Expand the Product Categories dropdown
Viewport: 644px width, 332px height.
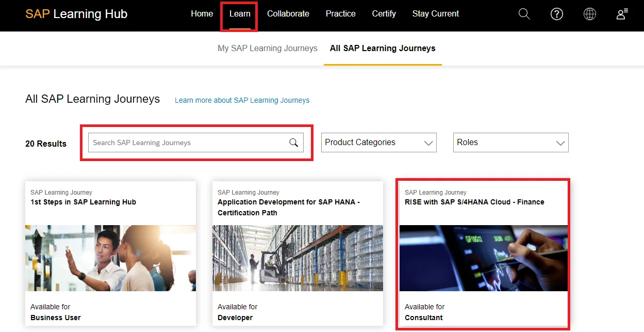(x=379, y=143)
